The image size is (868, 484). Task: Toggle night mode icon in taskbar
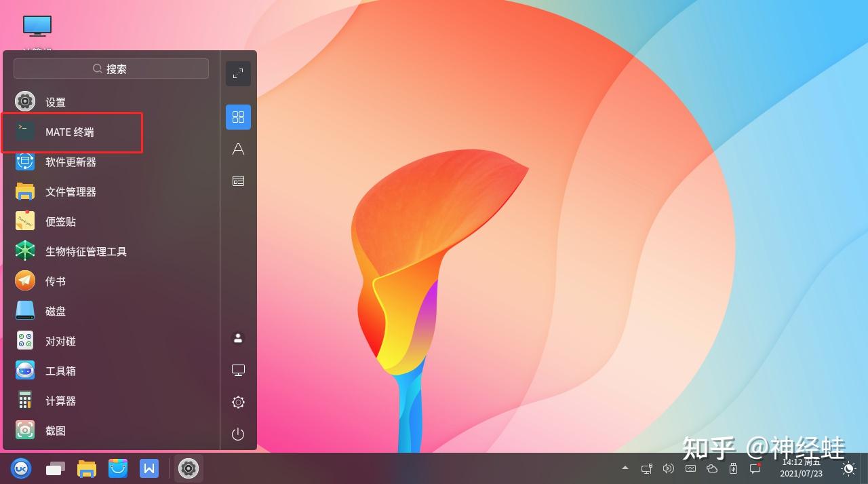click(848, 468)
